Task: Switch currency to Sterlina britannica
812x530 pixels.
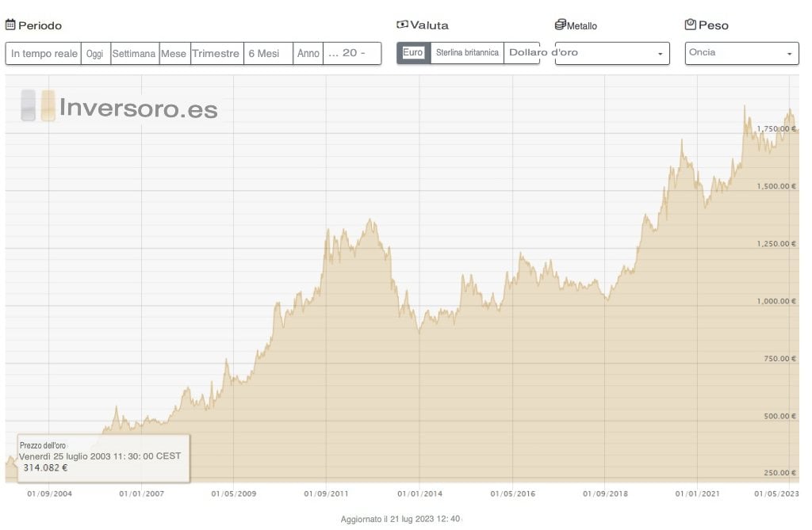Action: click(467, 53)
